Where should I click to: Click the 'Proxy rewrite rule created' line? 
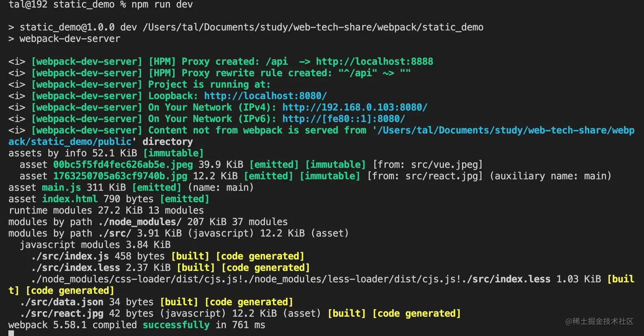click(x=210, y=73)
